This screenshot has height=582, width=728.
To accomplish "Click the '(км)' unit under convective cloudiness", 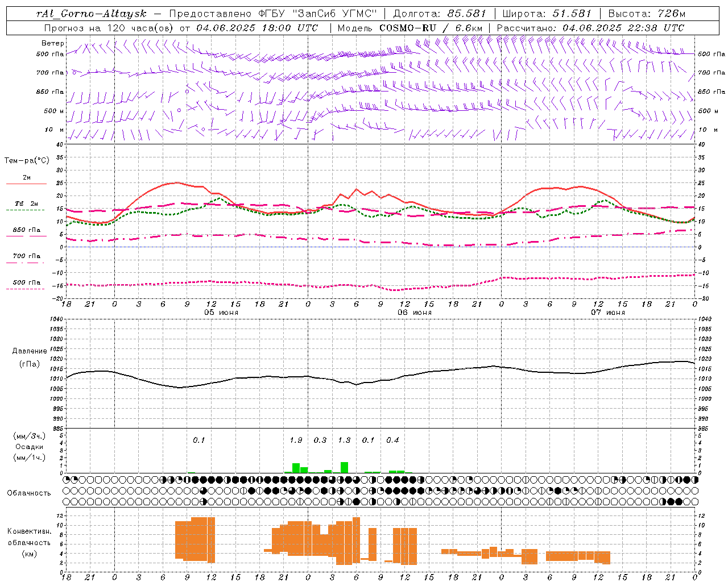I will [29, 554].
